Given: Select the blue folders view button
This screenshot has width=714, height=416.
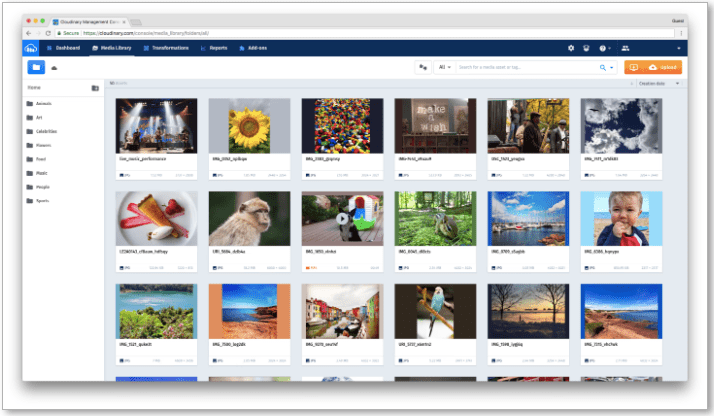Looking at the screenshot, I should point(36,67).
